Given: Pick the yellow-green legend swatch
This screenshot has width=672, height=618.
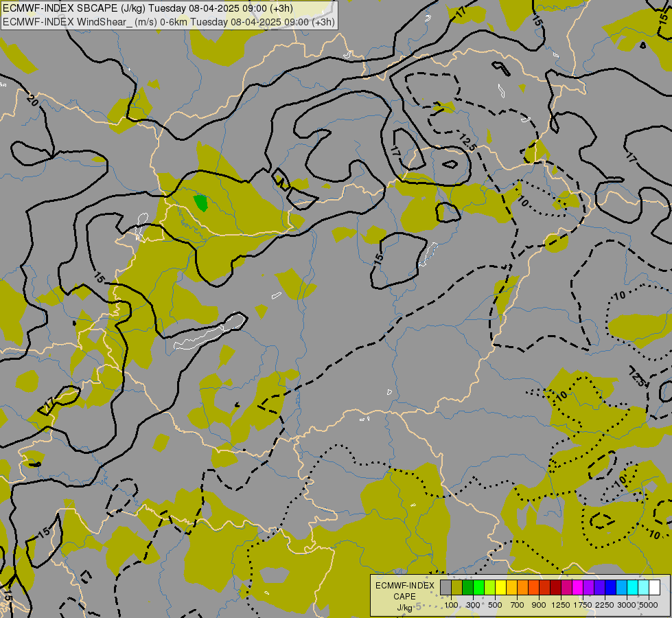Looking at the screenshot, I should (x=489, y=588).
